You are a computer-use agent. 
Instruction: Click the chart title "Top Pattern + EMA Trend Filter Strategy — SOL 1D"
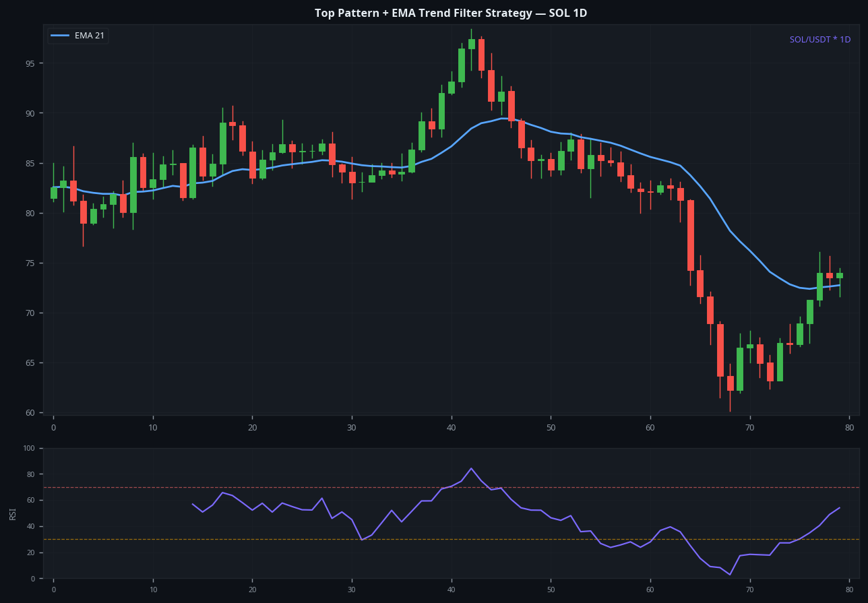coord(451,13)
